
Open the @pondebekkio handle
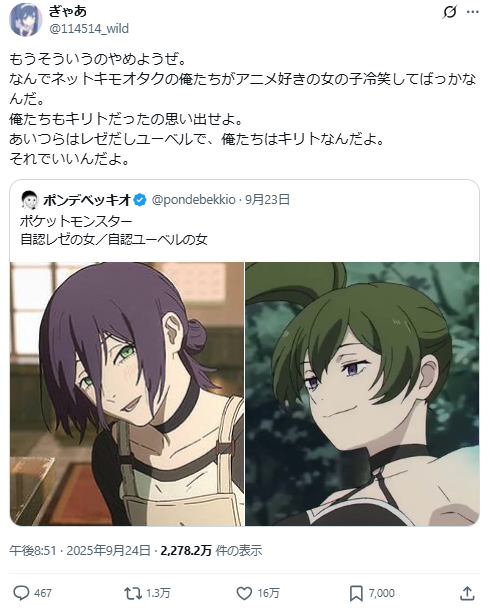(194, 200)
